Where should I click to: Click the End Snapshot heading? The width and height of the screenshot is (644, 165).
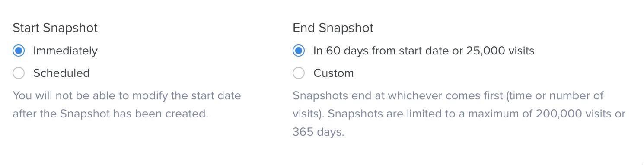pos(333,28)
